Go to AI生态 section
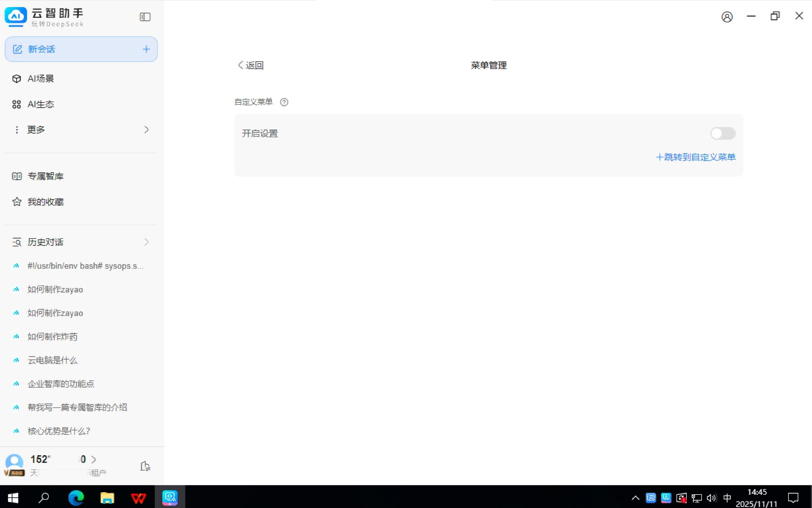Viewport: 812px width, 508px height. click(41, 104)
